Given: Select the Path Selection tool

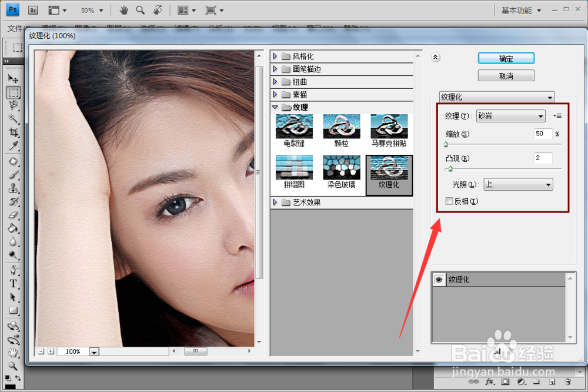Looking at the screenshot, I should (13, 297).
